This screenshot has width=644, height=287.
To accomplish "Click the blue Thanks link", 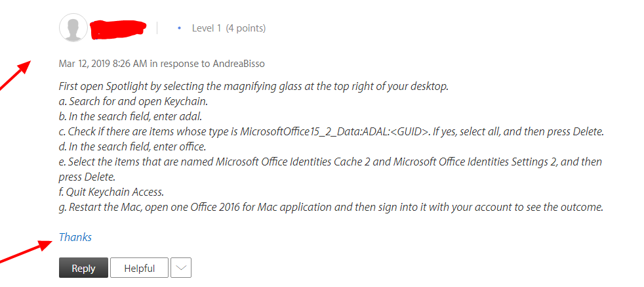I will pyautogui.click(x=75, y=237).
